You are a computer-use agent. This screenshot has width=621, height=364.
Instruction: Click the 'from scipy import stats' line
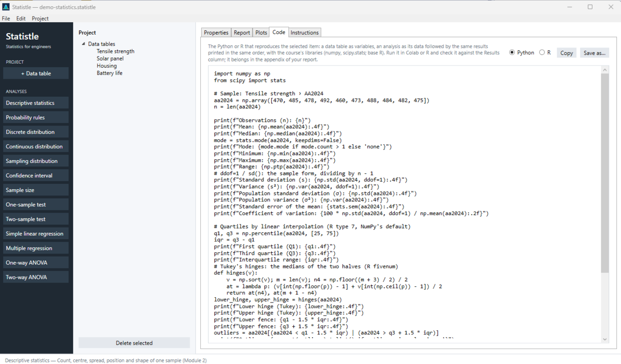coord(249,81)
